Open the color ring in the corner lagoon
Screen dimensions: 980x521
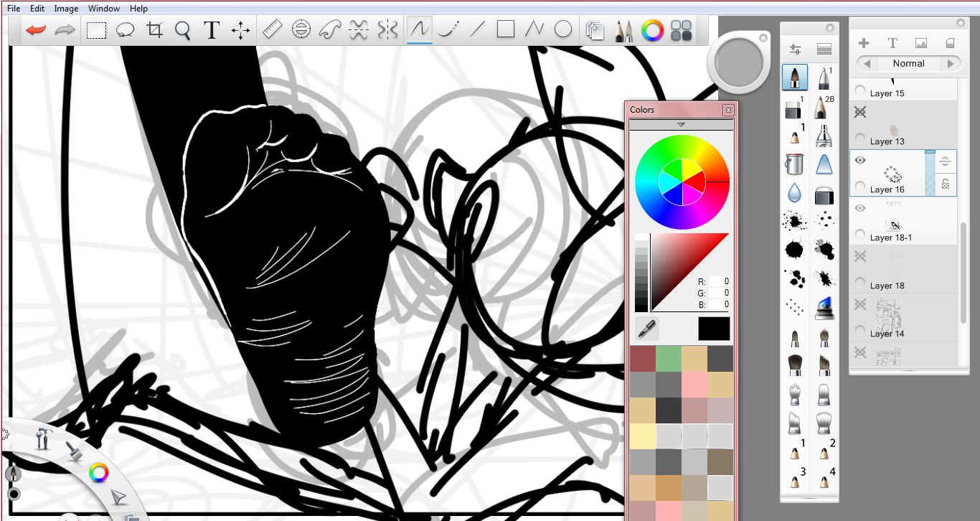click(98, 472)
